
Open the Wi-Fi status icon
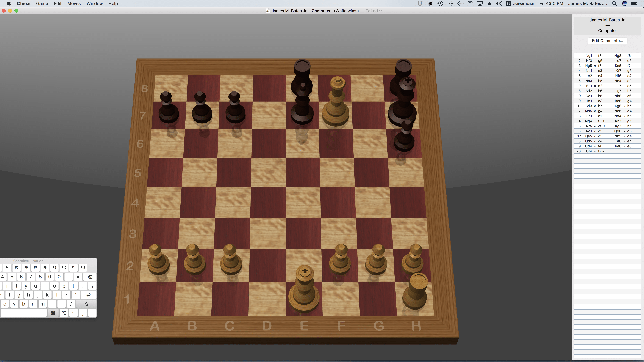pos(470,3)
